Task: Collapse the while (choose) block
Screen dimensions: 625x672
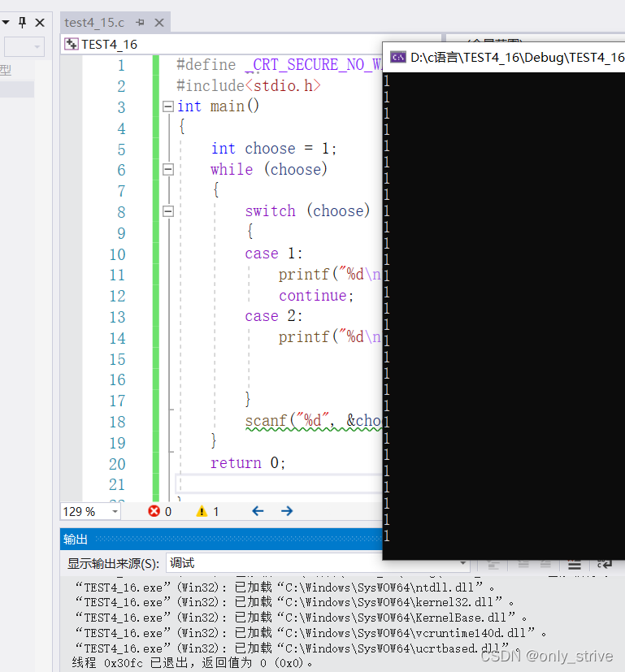Action: pyautogui.click(x=168, y=170)
